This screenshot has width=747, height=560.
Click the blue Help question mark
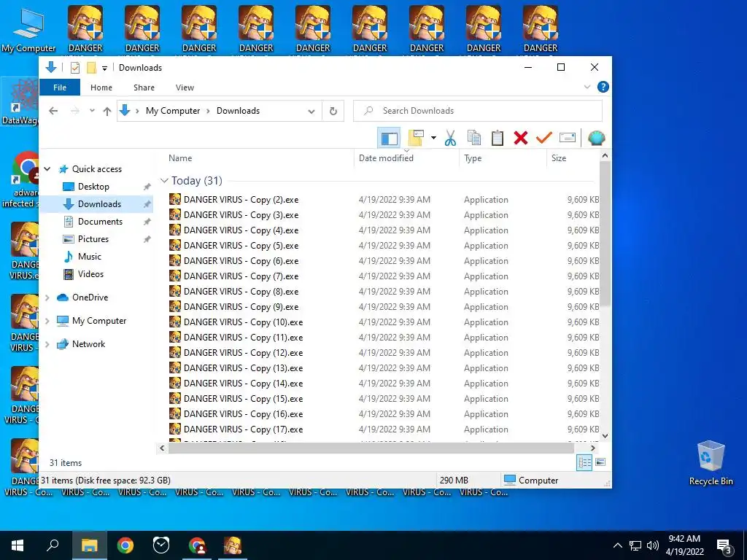point(603,87)
